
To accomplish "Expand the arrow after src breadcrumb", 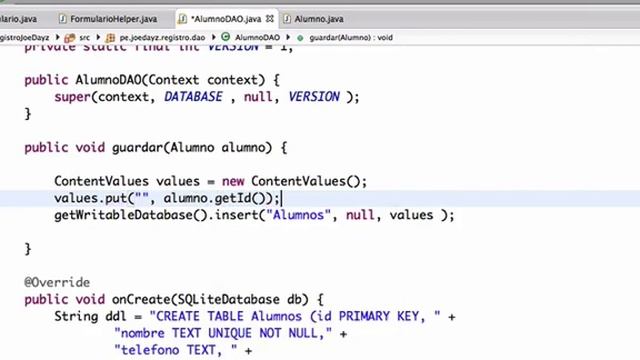I will pyautogui.click(x=98, y=37).
